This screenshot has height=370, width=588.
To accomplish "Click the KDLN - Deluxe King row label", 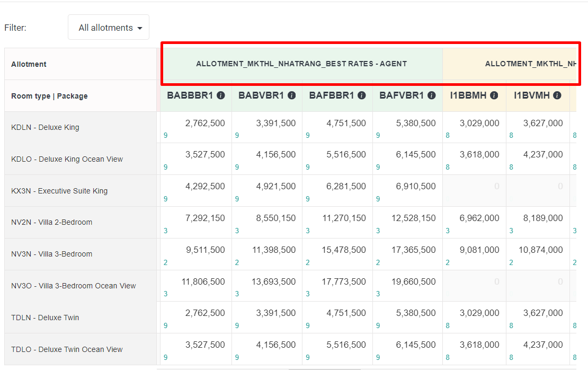I will click(45, 127).
